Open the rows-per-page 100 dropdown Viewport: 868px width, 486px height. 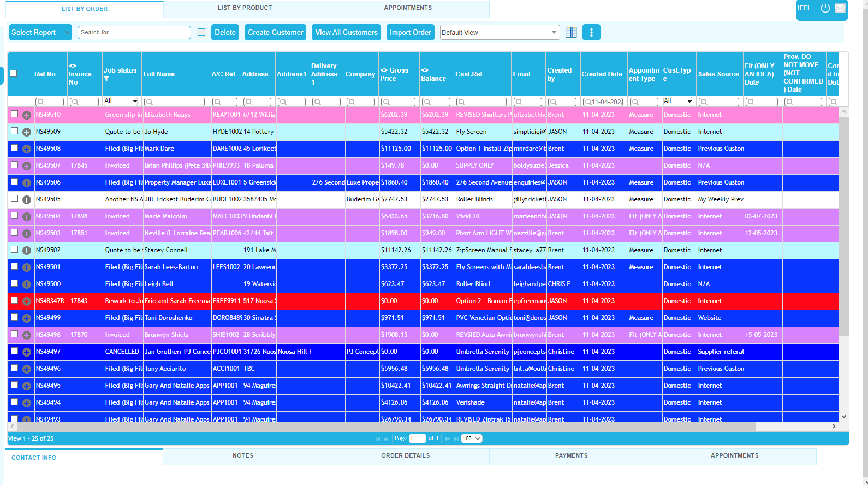[x=471, y=438]
